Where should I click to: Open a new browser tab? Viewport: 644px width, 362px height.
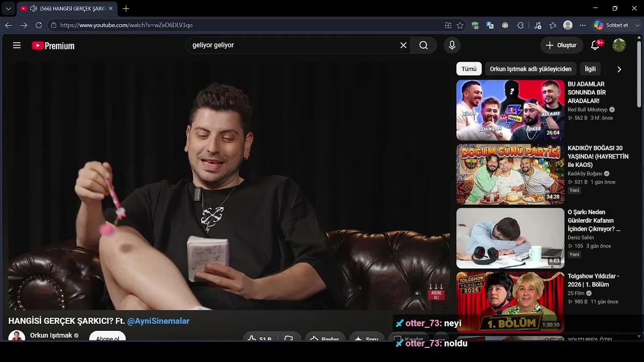[126, 9]
